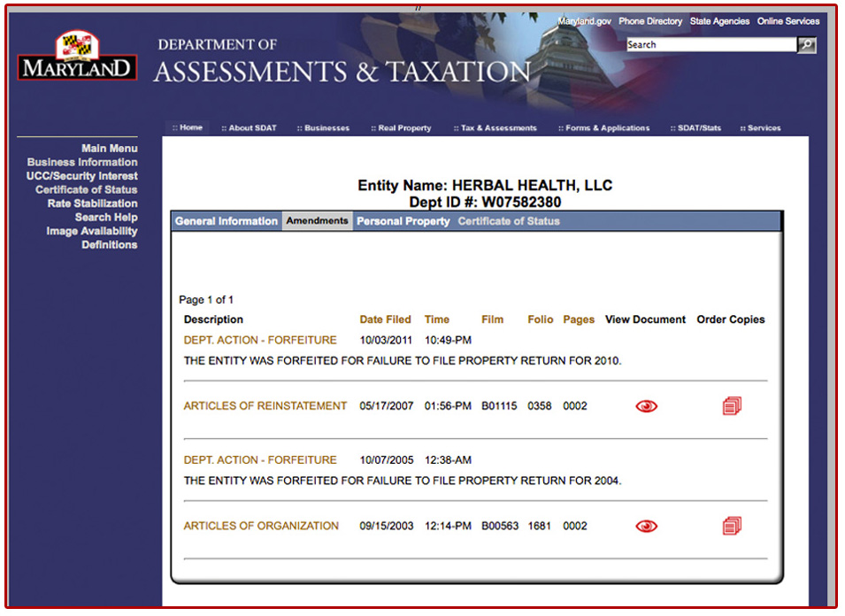The image size is (845, 616).
Task: Click the Articles of Reinstatement entry
Action: pos(265,406)
